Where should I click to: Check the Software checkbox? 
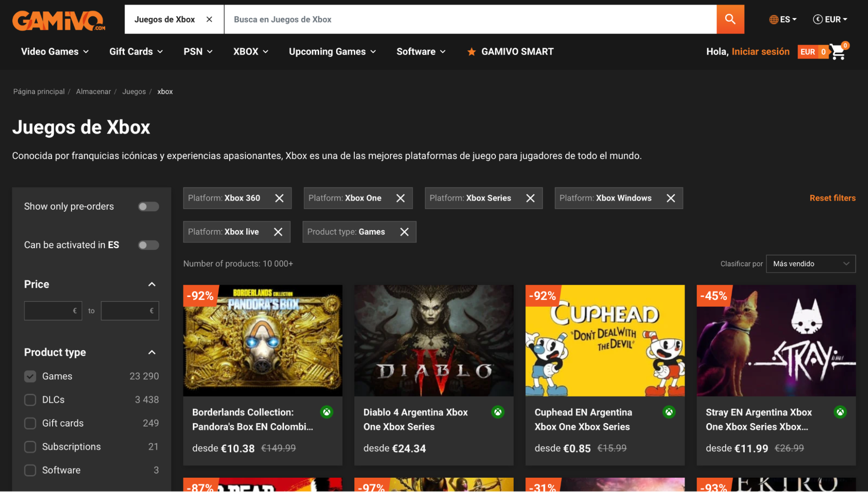point(30,470)
